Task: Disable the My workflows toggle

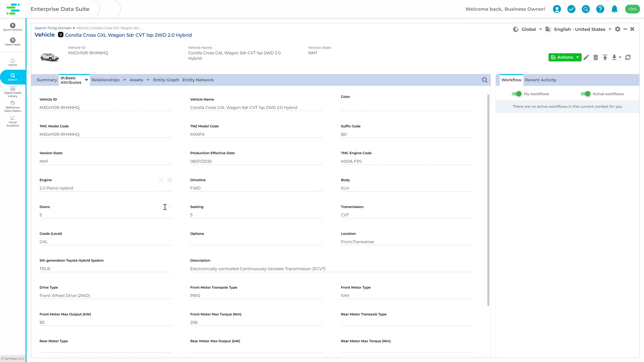Action: (x=517, y=94)
